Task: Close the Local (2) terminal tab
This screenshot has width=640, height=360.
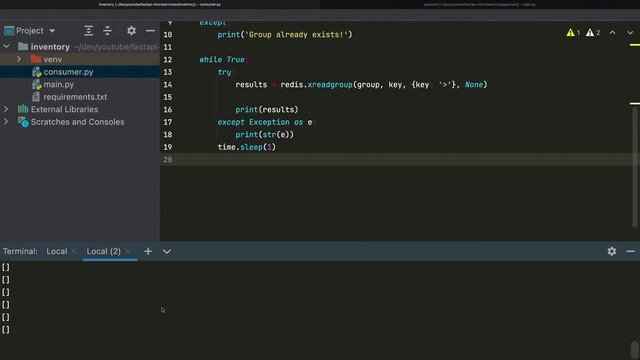Action: 128,251
